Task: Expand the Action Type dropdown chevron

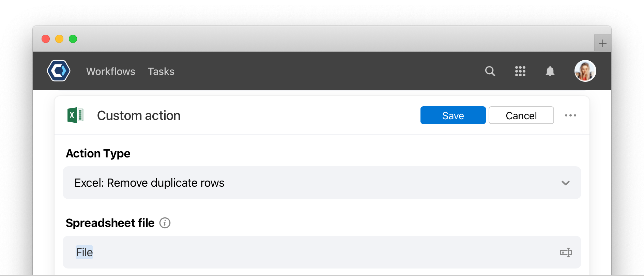Action: click(566, 183)
